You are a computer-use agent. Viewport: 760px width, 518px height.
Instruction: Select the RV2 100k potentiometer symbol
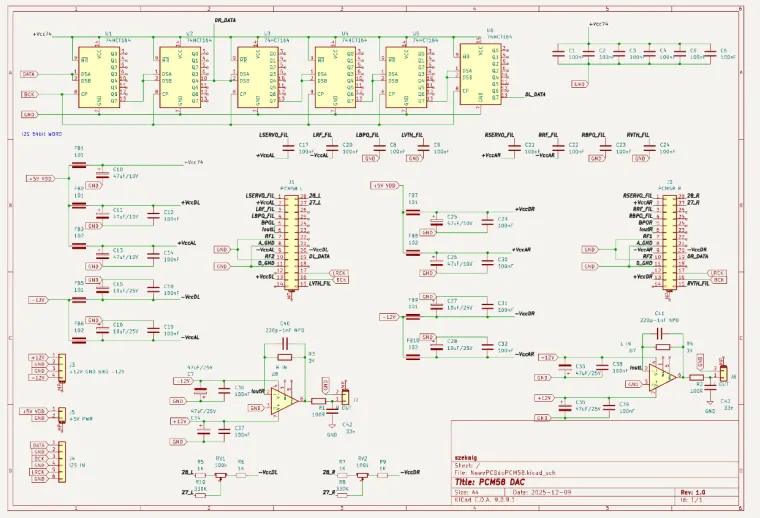click(x=362, y=475)
